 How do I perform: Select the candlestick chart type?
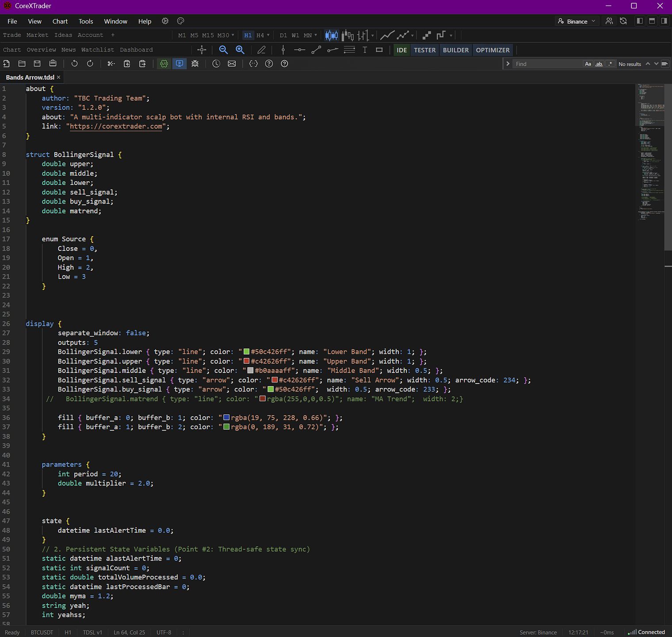331,35
